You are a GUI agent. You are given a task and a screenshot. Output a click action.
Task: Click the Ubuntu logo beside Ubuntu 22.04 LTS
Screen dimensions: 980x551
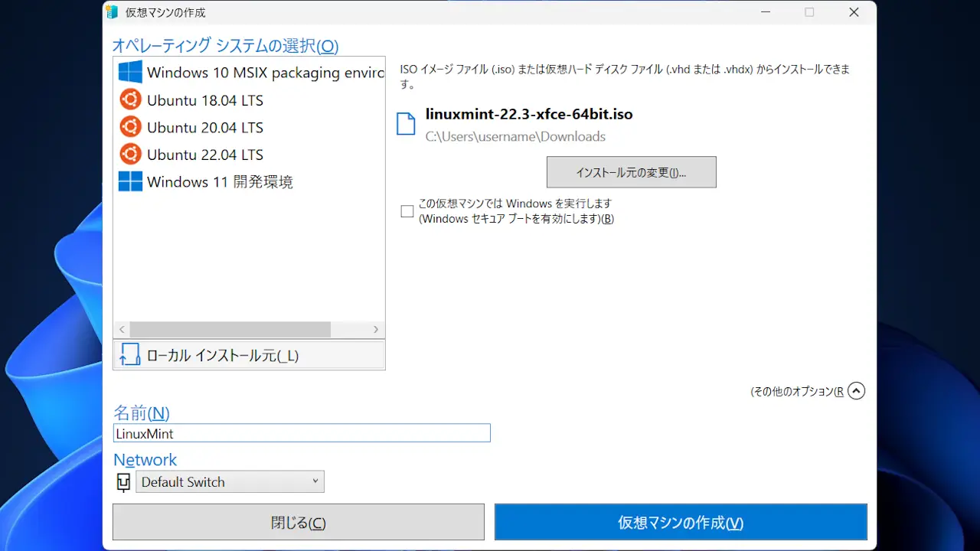[130, 155]
